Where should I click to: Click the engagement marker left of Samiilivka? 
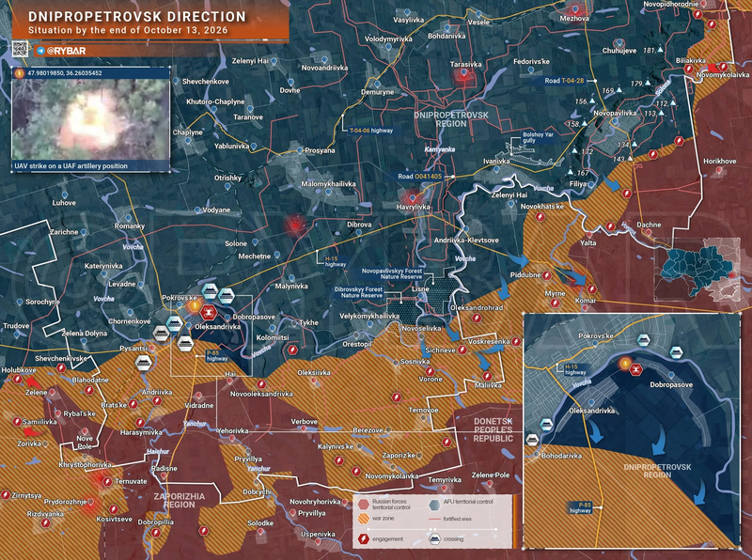click(x=17, y=422)
